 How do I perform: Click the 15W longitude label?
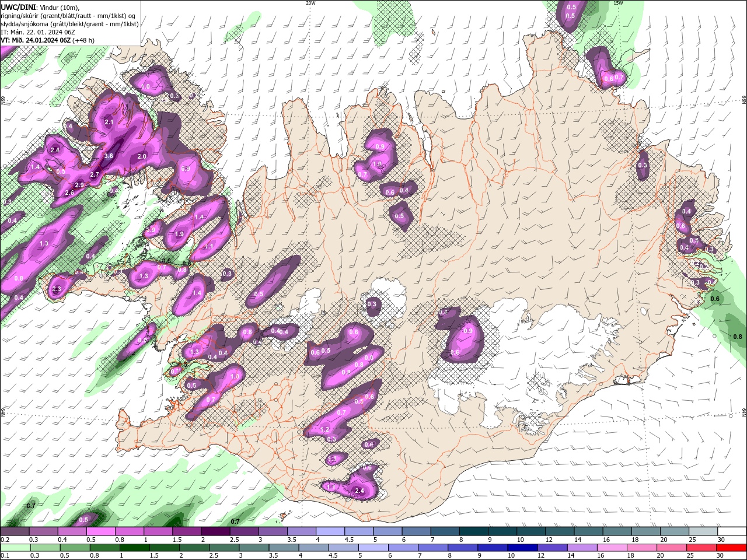(618, 3)
